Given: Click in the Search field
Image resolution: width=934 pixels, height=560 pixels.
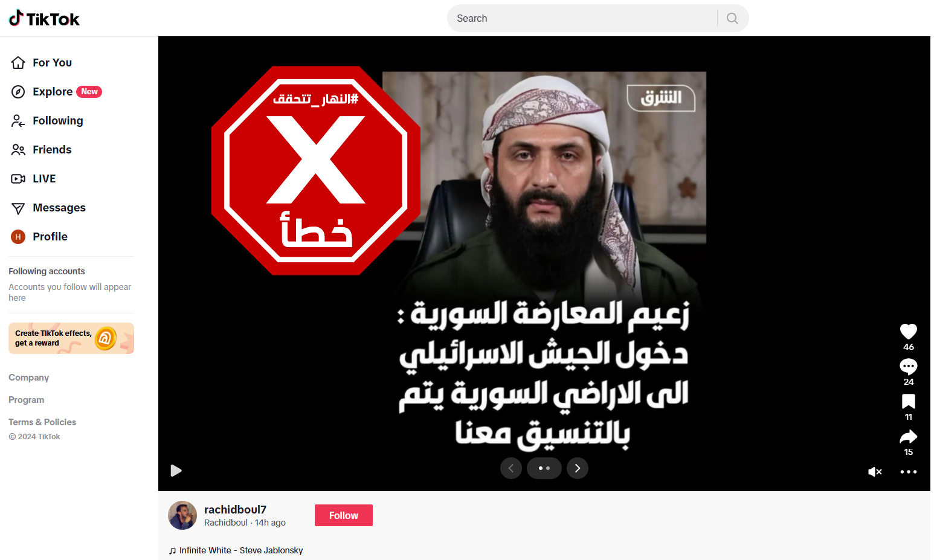Looking at the screenshot, I should (x=582, y=18).
